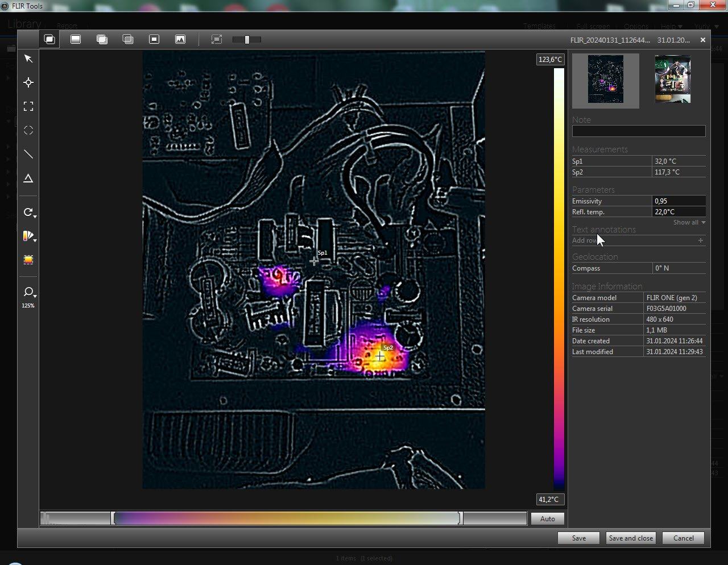Pick the box area measurement tool

point(28,107)
